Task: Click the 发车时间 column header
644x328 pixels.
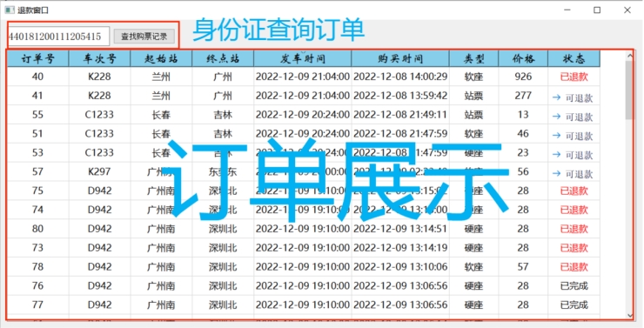Action: point(303,58)
